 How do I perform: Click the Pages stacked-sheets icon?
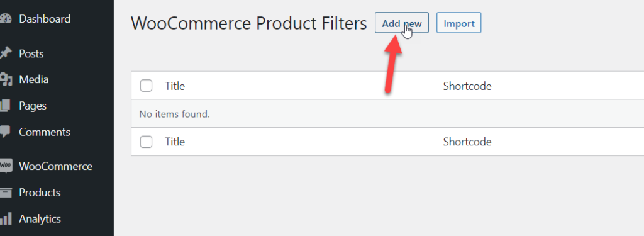pos(5,106)
